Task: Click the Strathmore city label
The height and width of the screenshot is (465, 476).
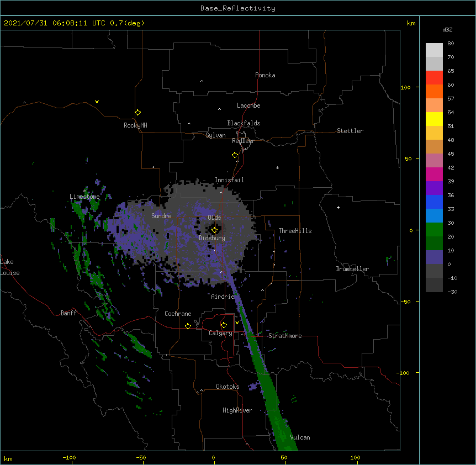Action: point(285,336)
